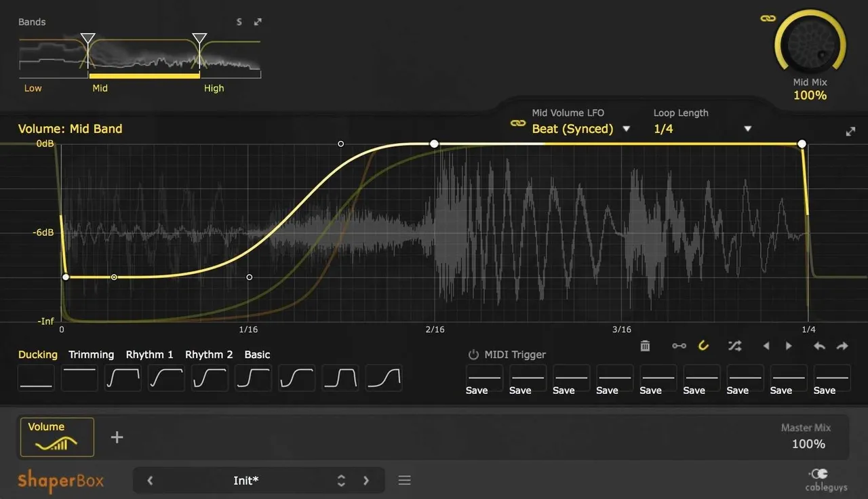Switch to the Rhythm 1 presets
868x499 pixels.
click(x=149, y=355)
